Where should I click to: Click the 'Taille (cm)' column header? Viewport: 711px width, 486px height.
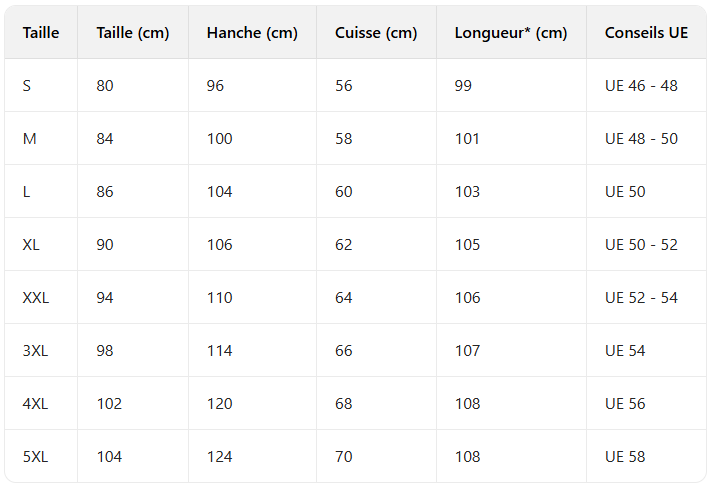(x=133, y=33)
